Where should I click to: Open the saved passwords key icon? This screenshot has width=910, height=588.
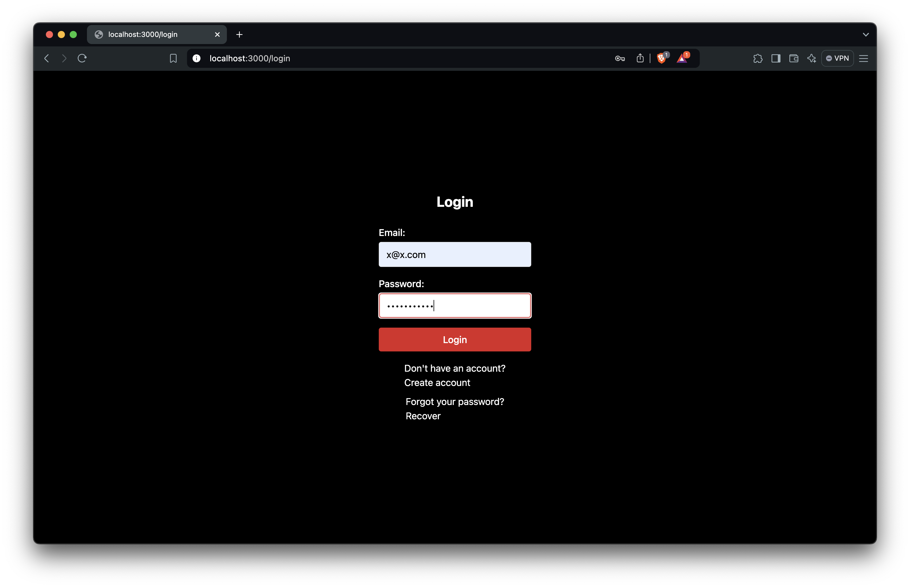click(x=620, y=58)
